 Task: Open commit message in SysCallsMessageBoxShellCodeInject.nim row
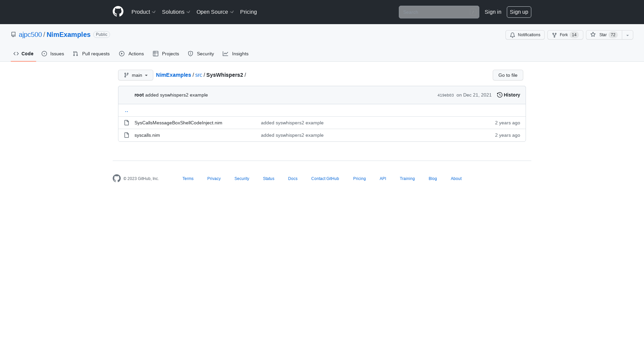pyautogui.click(x=292, y=123)
